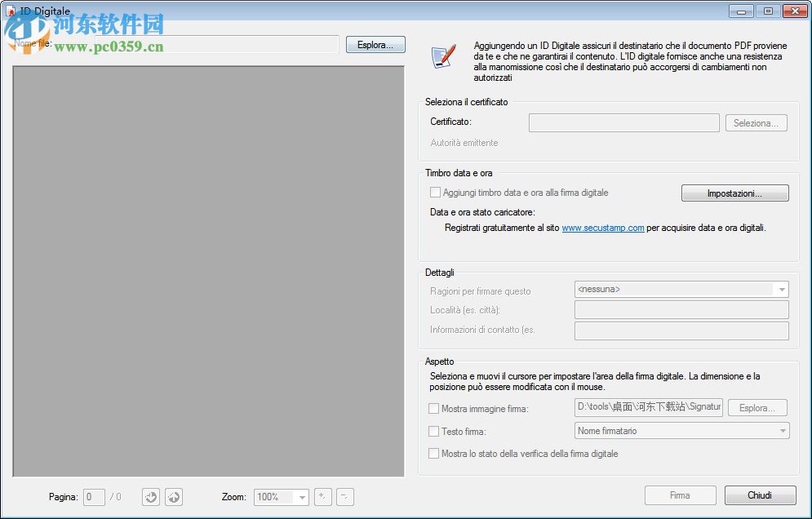Tick the 'Mostra immagine firma' checkbox

pos(434,409)
